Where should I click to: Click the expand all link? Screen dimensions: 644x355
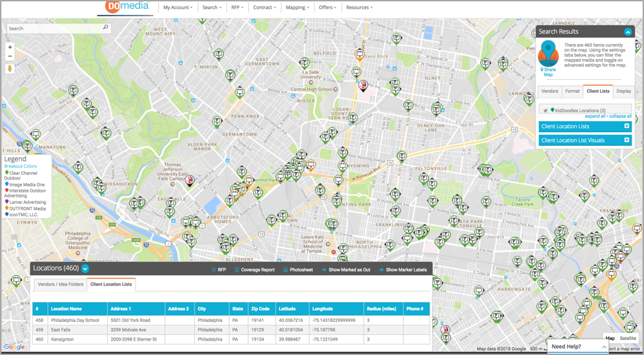tap(595, 116)
